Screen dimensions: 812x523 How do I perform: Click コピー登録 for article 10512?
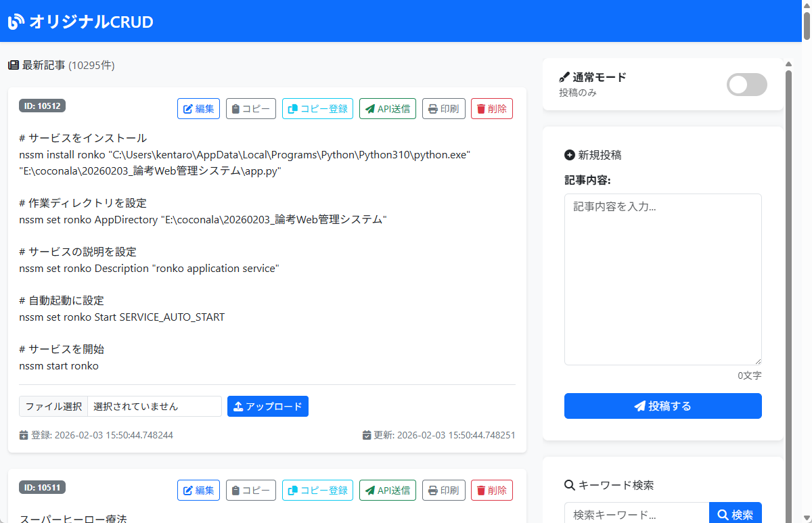click(317, 109)
